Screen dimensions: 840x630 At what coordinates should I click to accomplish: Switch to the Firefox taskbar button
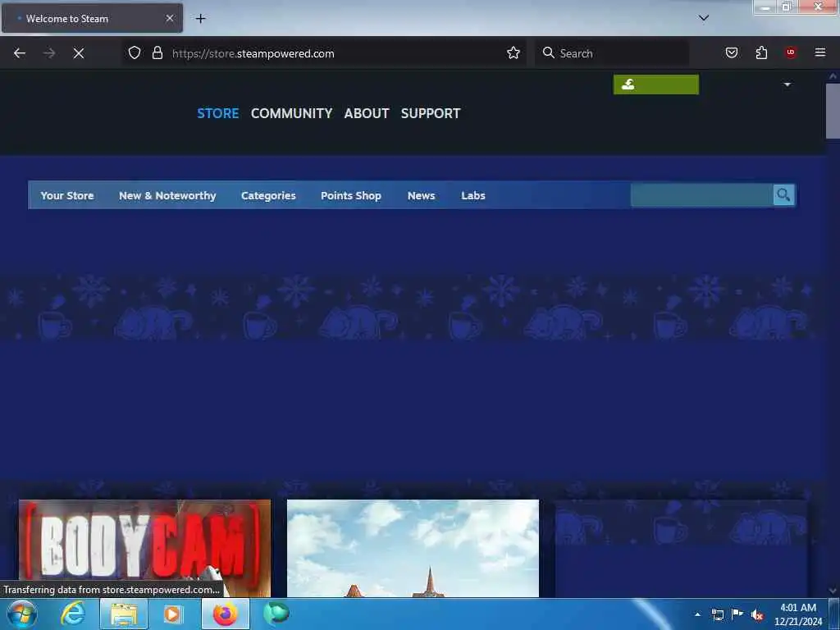click(226, 614)
